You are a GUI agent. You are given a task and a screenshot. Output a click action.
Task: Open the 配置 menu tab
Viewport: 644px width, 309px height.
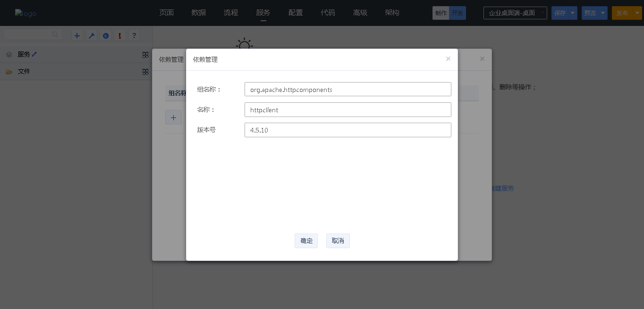(296, 13)
